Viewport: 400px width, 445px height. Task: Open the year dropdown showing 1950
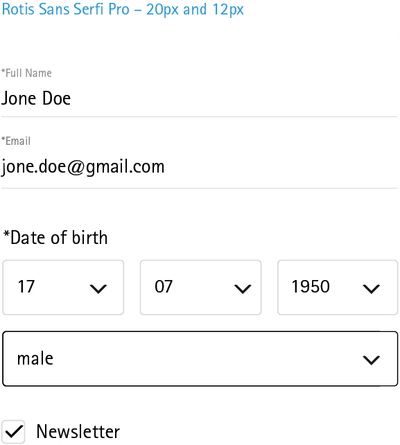[x=338, y=287]
